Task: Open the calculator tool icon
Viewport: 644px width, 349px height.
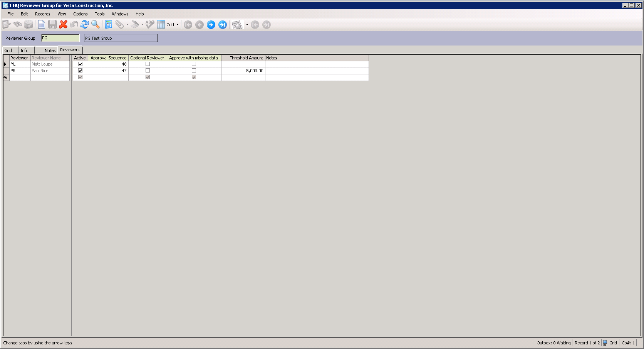Action: 109,25
